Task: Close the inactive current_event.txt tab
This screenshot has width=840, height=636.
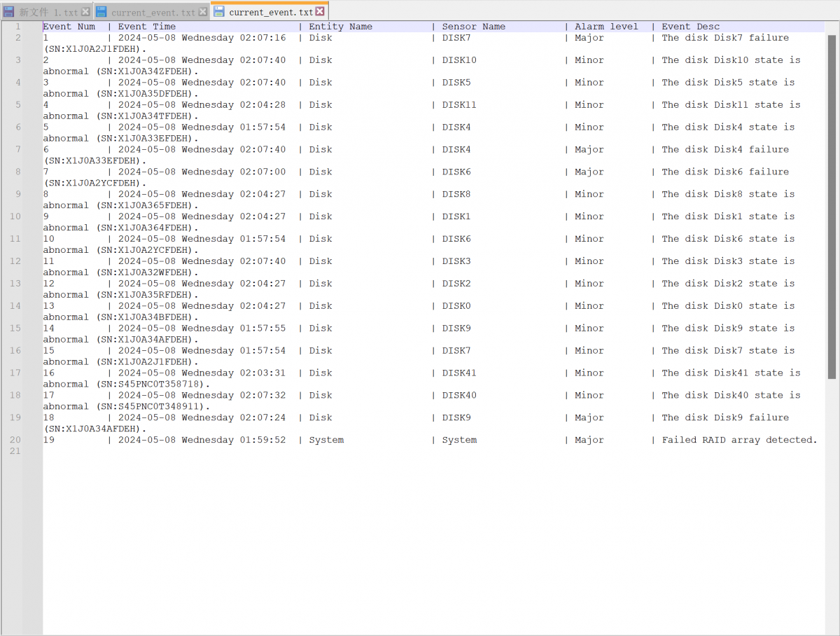Action: click(203, 12)
